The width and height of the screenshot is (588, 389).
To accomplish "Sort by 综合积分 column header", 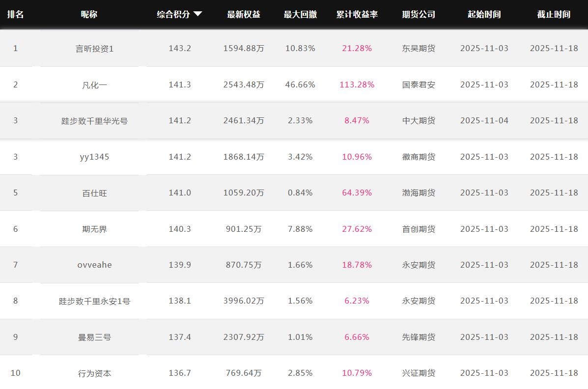I will 173,14.
